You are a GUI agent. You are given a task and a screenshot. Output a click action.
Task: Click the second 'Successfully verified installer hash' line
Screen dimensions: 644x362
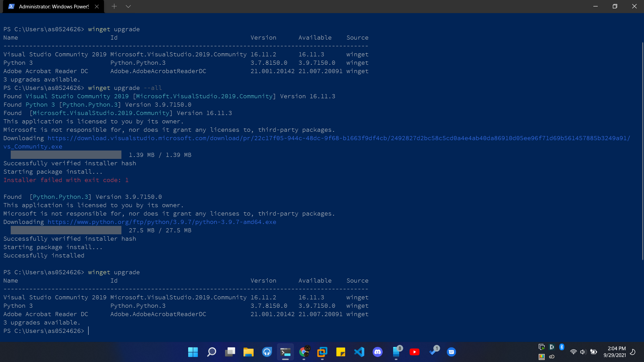click(x=70, y=239)
